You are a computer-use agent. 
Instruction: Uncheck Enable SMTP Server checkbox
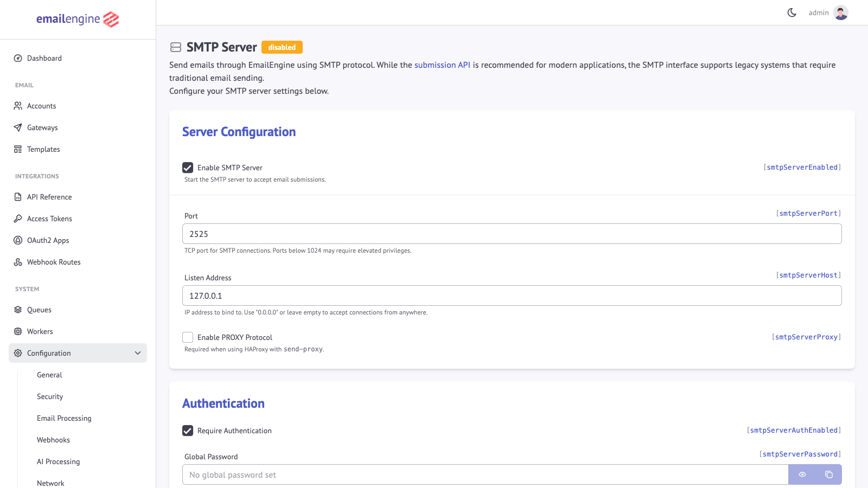tap(188, 168)
